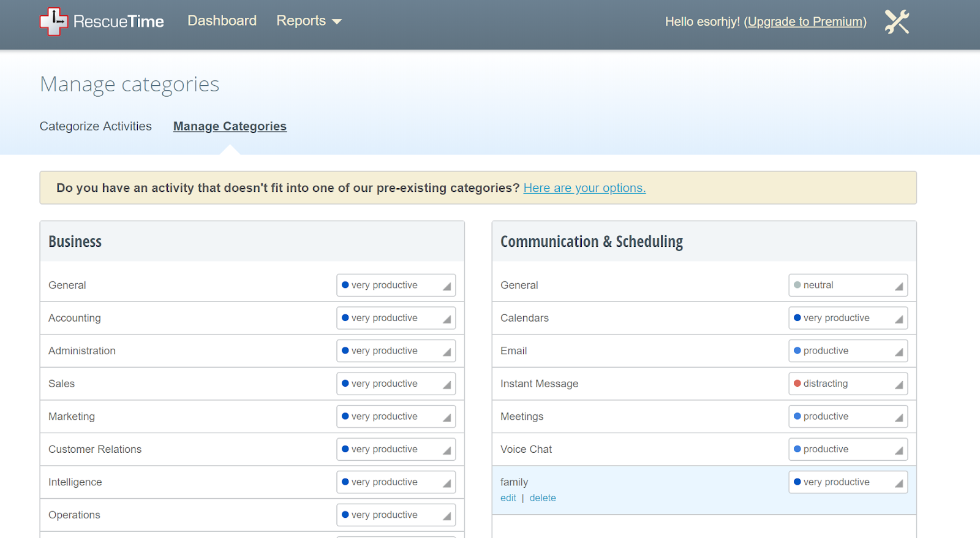The width and height of the screenshot is (980, 538).
Task: Click resize arrow on Email productivity selector
Action: [x=899, y=352]
